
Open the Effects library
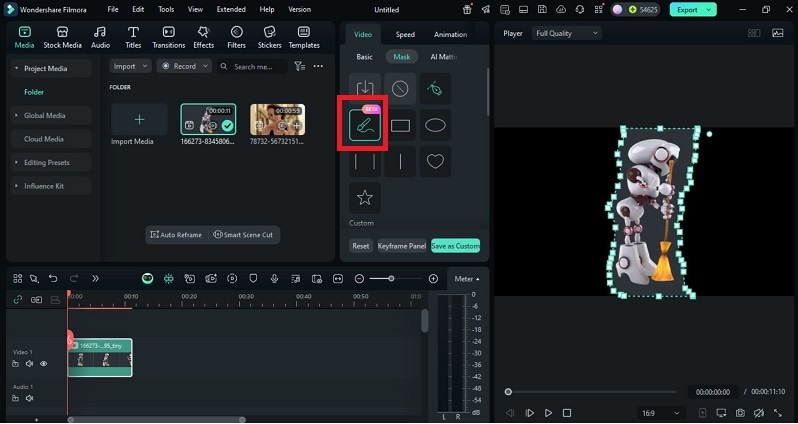204,38
